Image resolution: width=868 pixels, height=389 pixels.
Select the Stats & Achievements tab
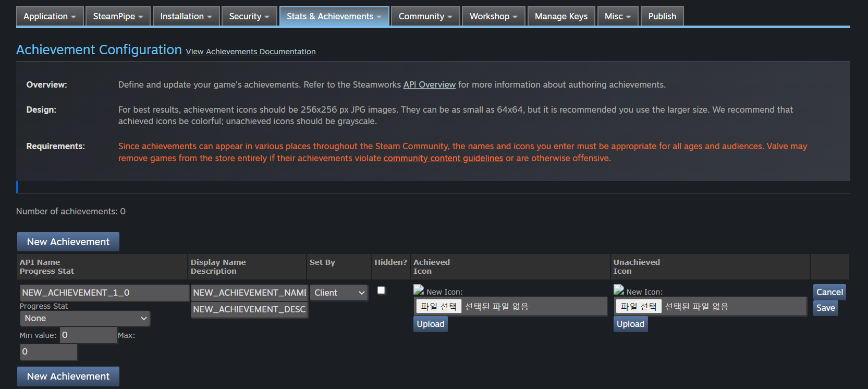[x=334, y=16]
